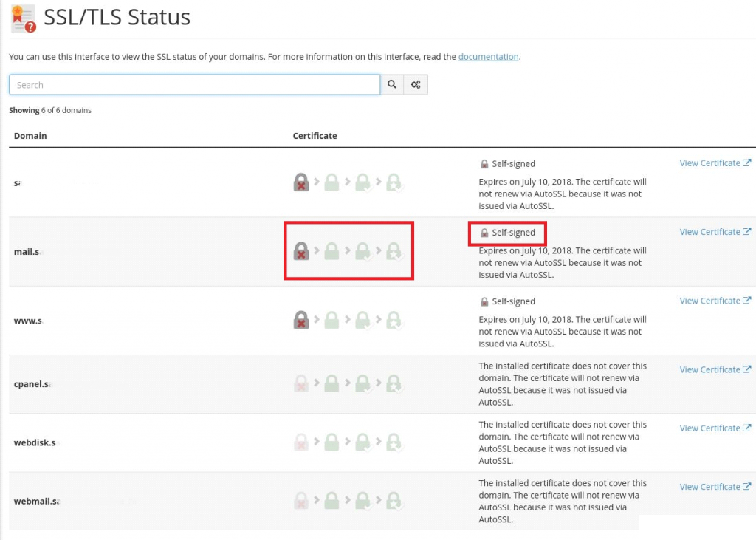Open the search settings gears button

[416, 85]
